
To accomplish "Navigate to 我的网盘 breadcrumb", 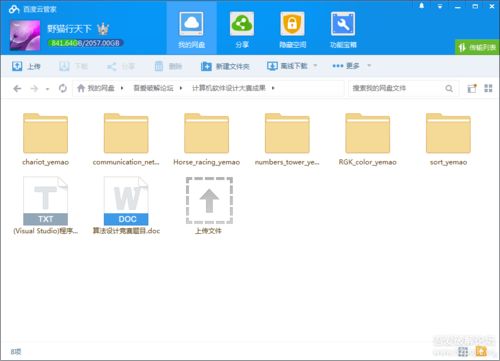I will tap(101, 88).
